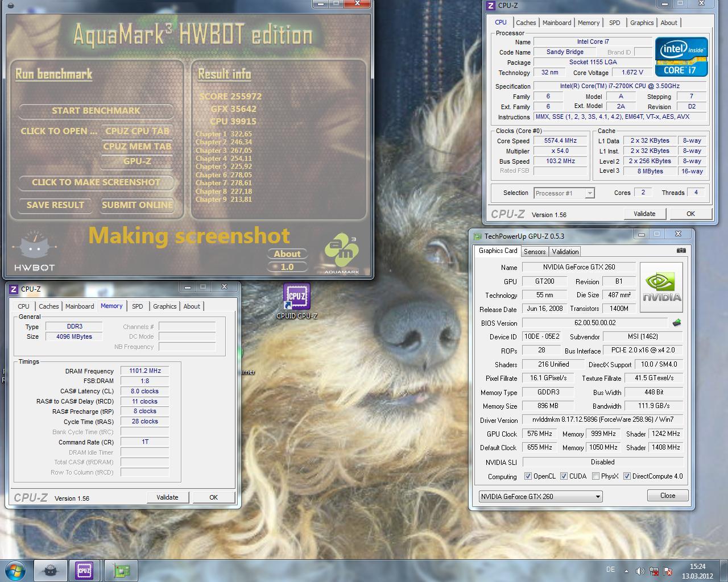This screenshot has width=728, height=582.
Task: Switch to Mainboard tab in top CPU-Z
Action: tap(557, 23)
